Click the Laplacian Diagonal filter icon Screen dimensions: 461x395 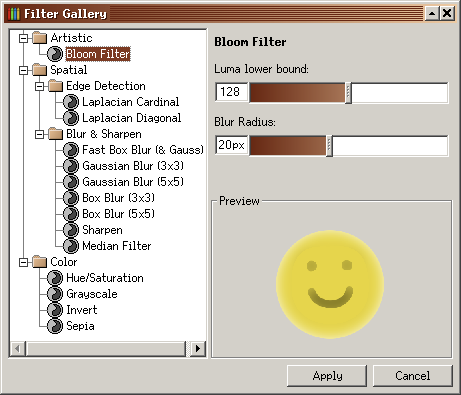coord(71,118)
